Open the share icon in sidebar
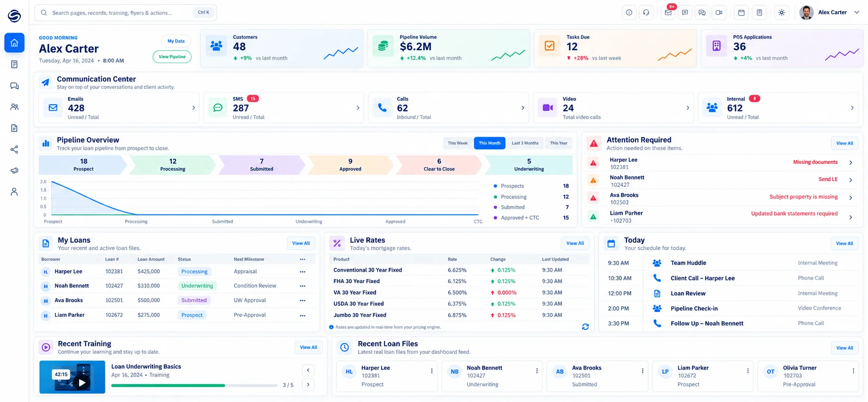Screen dimensions: 868x402 click(x=14, y=149)
